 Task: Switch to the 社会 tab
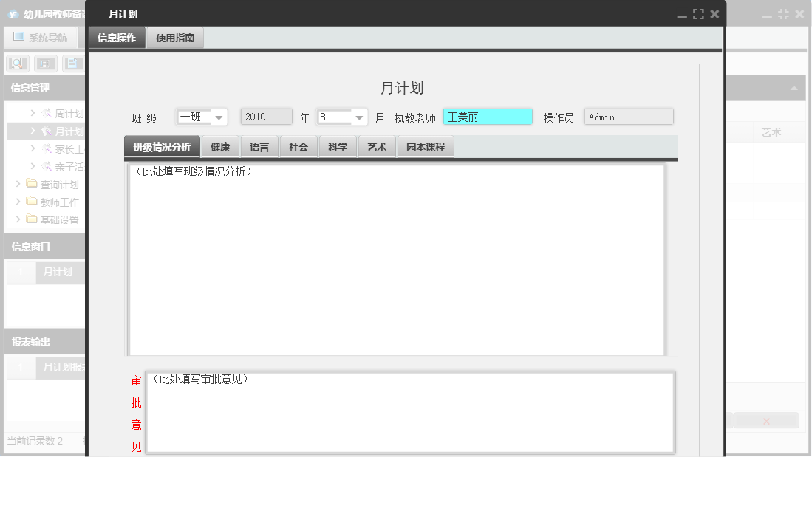(298, 147)
